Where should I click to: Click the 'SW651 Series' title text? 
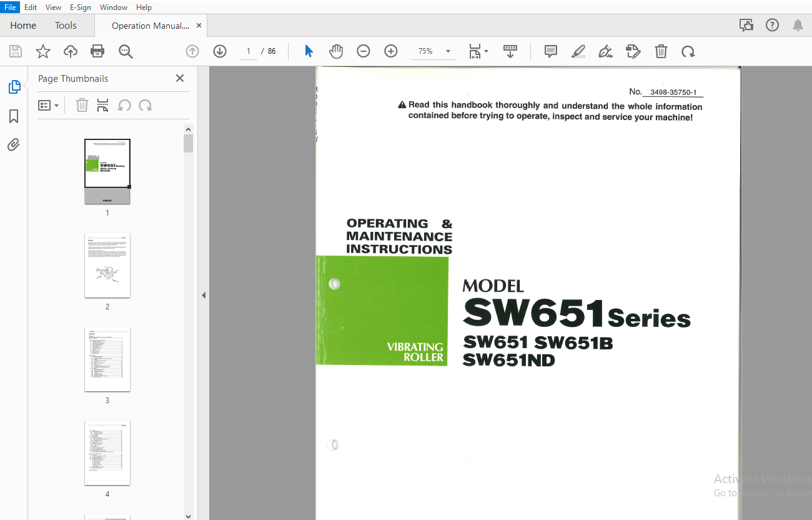point(577,313)
